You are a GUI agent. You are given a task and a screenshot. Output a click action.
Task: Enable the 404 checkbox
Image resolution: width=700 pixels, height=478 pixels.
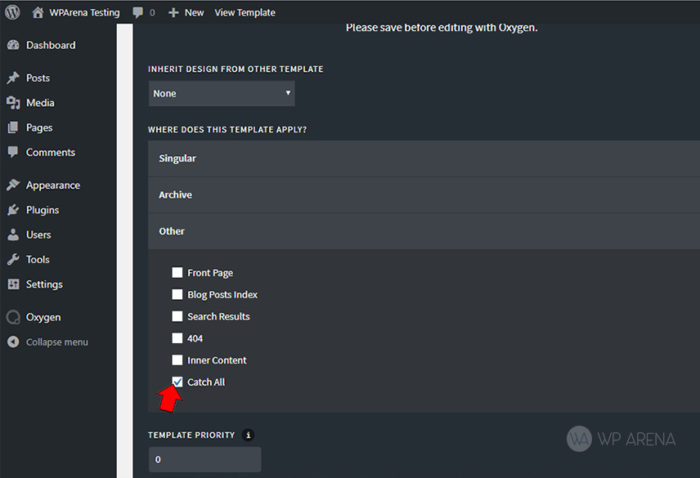click(177, 338)
